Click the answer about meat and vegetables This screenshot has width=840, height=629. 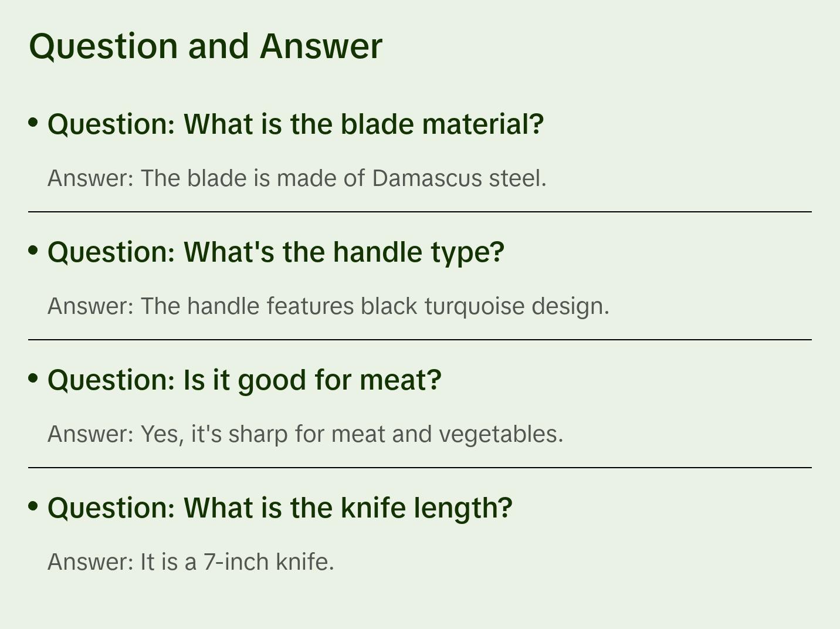pos(305,434)
